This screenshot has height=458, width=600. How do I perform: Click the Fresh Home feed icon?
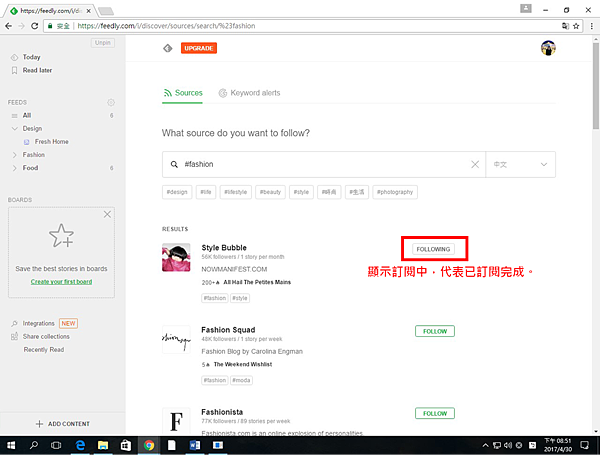click(x=26, y=142)
